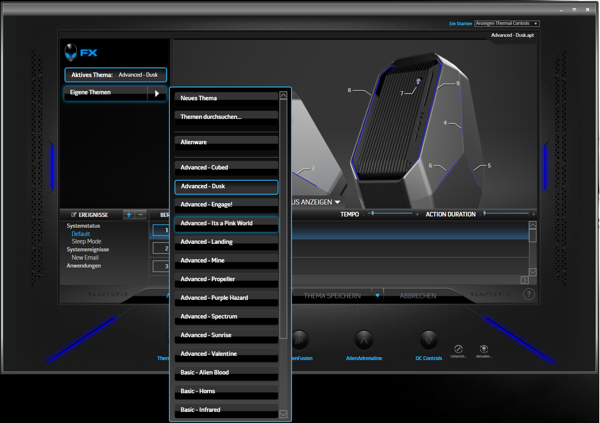Select zone row number 2
Image resolution: width=600 pixels, height=423 pixels.
161,248
